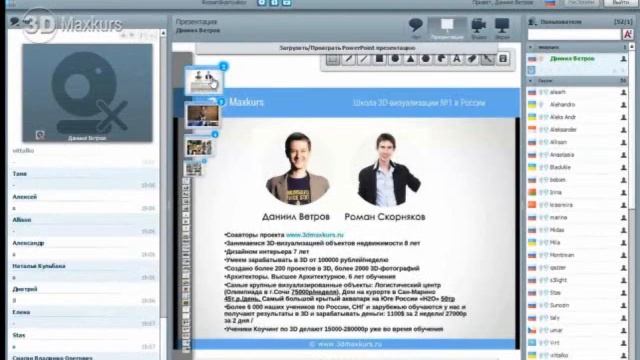Select user Aleks Andr in list
Image resolution: width=640 pixels, height=360 pixels.
(x=578, y=117)
